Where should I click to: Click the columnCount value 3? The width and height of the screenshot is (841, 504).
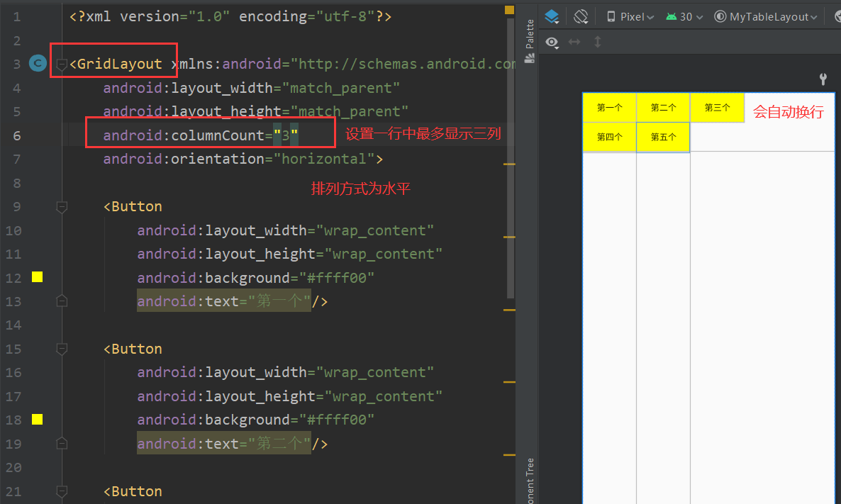[x=286, y=135]
